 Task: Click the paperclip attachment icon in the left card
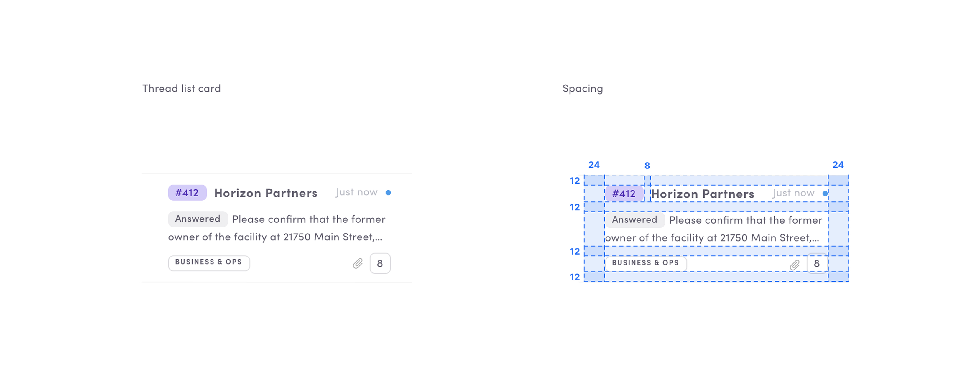click(x=358, y=263)
